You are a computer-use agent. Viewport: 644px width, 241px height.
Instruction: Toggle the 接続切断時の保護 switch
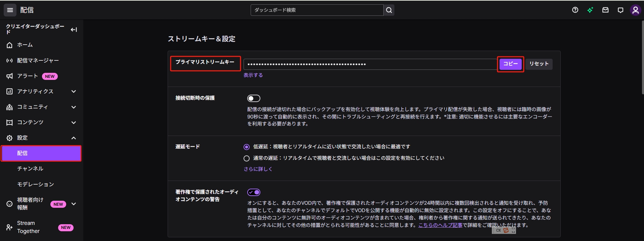pyautogui.click(x=254, y=98)
